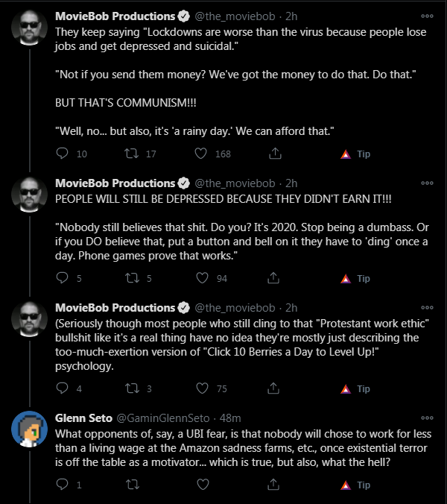
Task: Open more options on Glenn Seto's tweet
Action: click(x=427, y=418)
